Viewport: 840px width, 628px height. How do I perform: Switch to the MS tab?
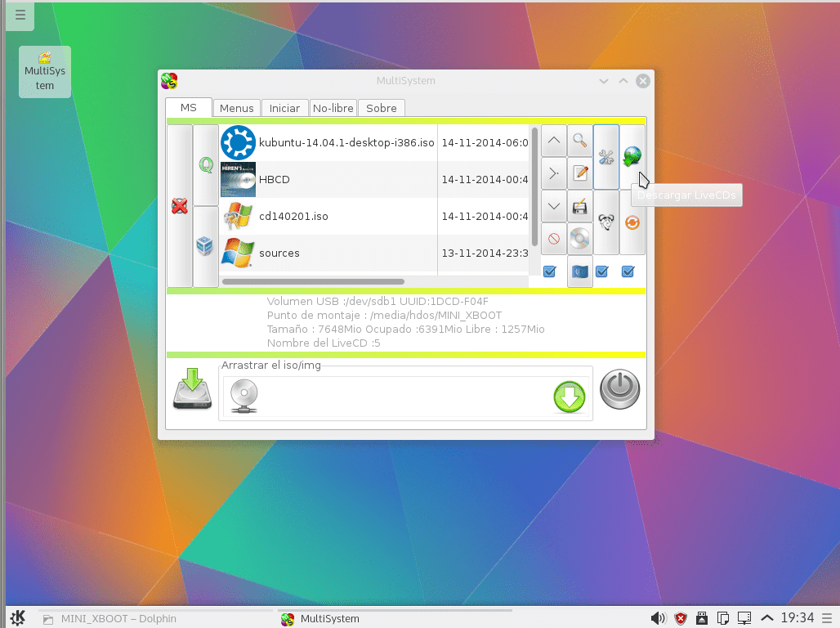point(189,107)
